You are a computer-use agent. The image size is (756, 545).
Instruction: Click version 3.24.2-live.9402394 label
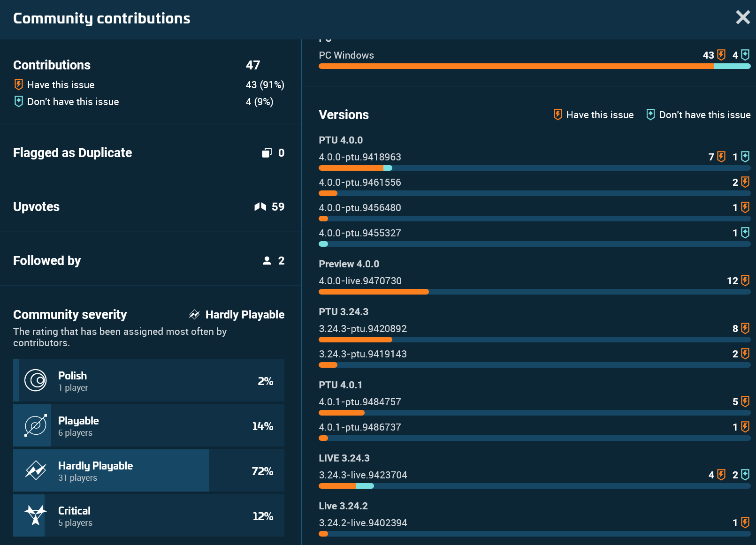[363, 523]
